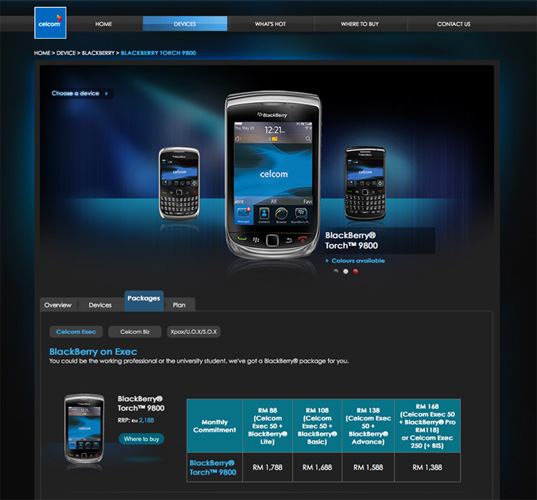Choose the red colour swatch
The width and height of the screenshot is (537, 500).
pyautogui.click(x=355, y=271)
